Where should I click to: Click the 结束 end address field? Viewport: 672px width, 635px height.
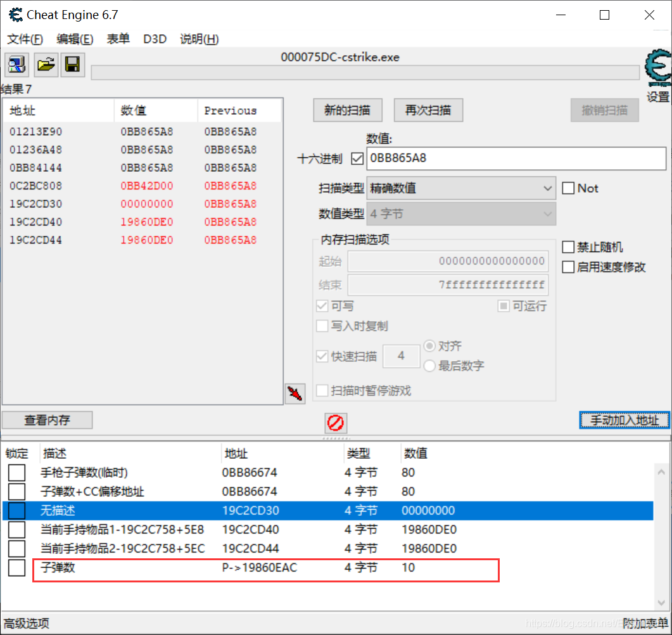tap(448, 285)
